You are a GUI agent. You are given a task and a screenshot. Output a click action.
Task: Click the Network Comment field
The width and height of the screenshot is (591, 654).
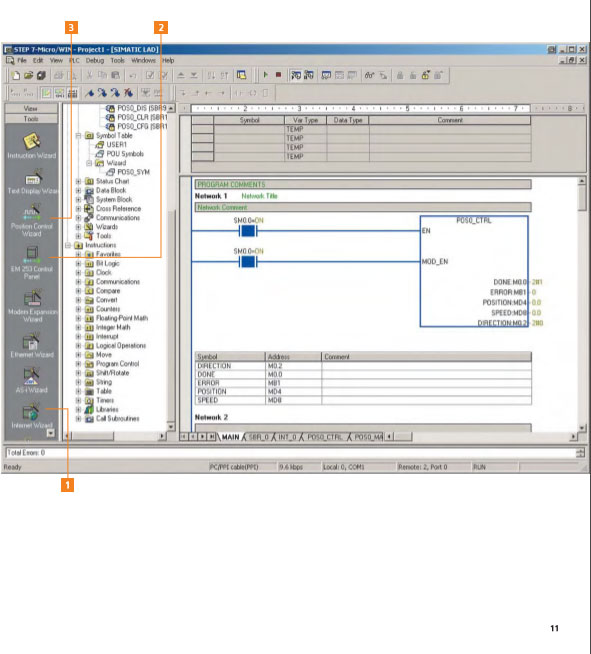363,207
